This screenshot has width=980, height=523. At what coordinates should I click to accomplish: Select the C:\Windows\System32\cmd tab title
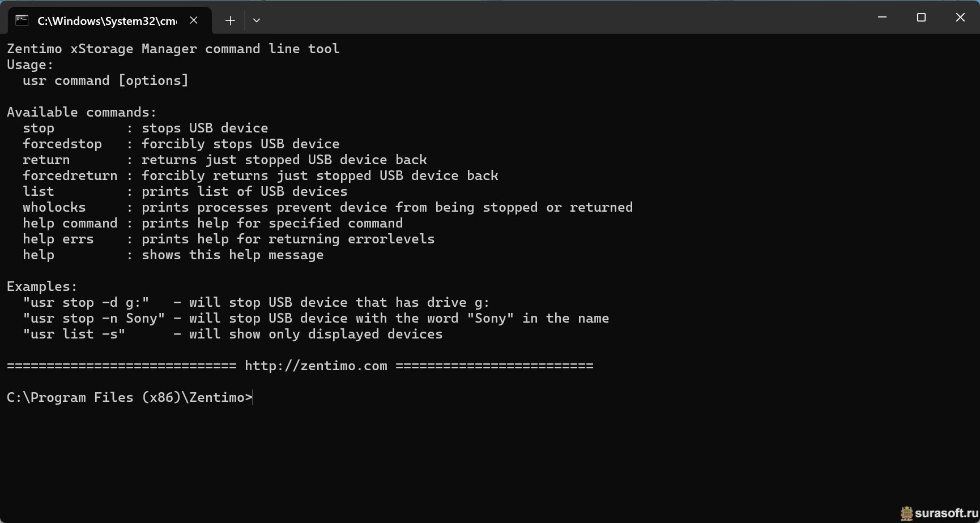106,21
